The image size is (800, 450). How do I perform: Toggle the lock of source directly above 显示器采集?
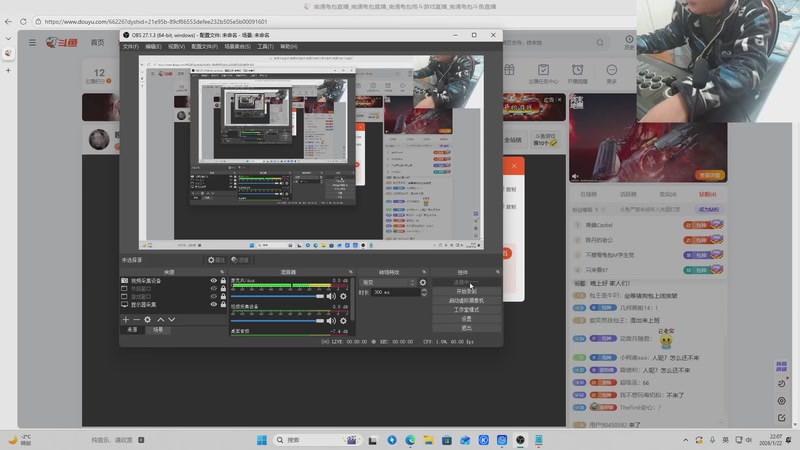coord(223,296)
